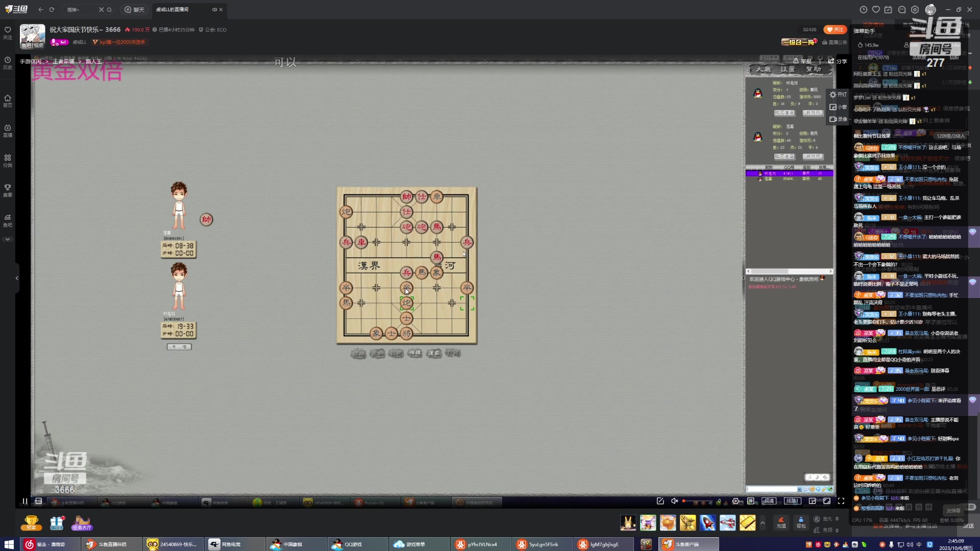
Task: Expand more items in the left sidebar
Action: coord(8,239)
